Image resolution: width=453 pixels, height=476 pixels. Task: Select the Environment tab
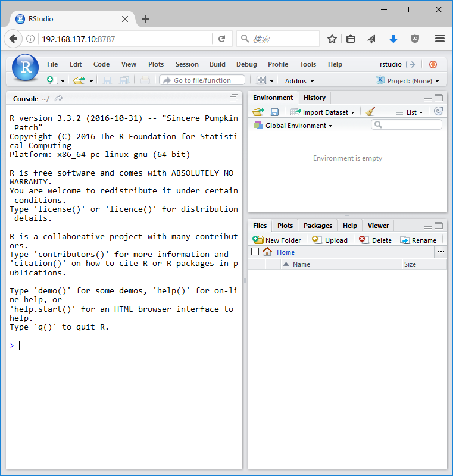tap(273, 98)
